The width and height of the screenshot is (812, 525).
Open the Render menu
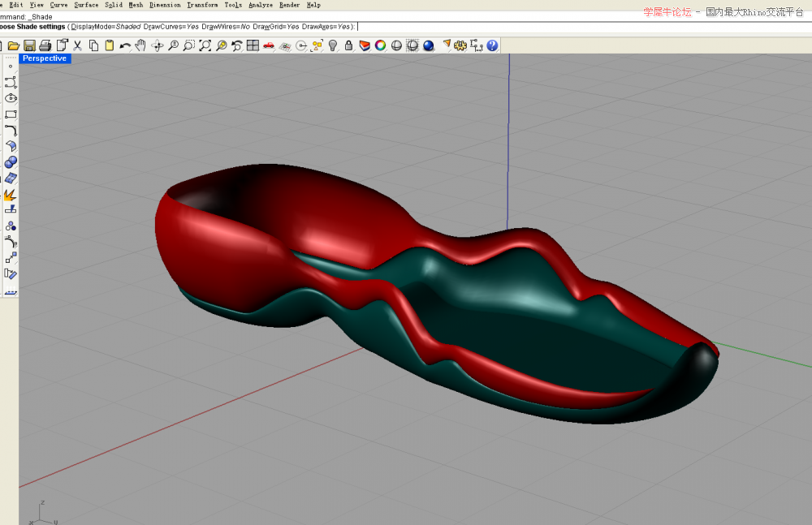pos(290,5)
